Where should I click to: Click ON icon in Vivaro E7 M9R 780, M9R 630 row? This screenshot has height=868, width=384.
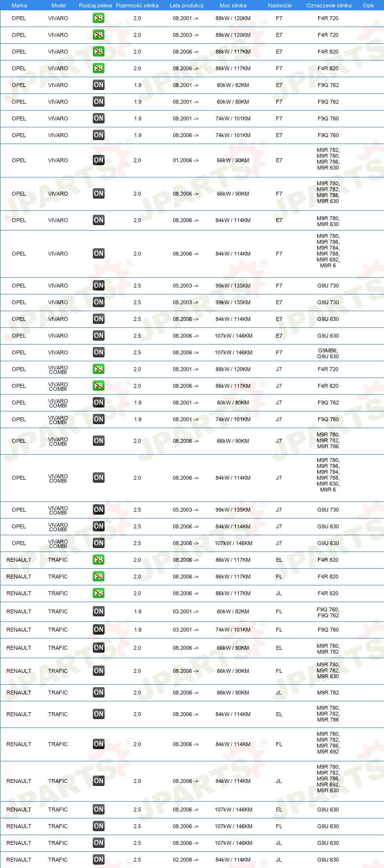99,220
